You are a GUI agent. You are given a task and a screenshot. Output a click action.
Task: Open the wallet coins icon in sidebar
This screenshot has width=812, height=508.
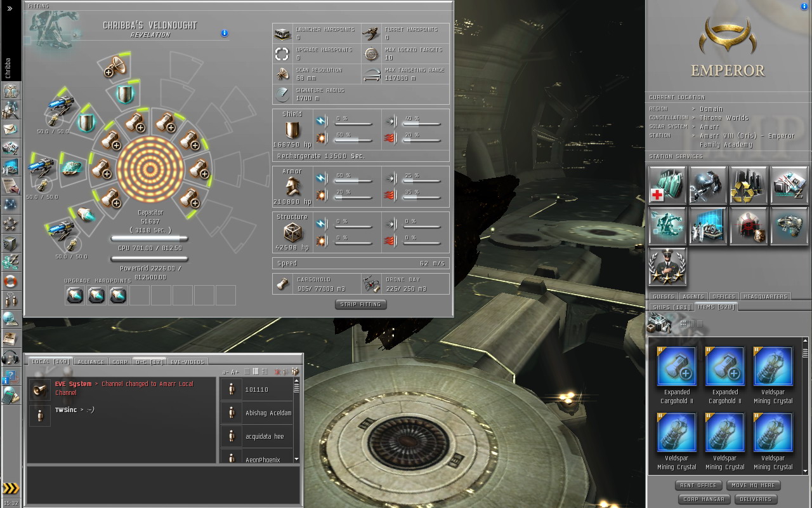10,262
